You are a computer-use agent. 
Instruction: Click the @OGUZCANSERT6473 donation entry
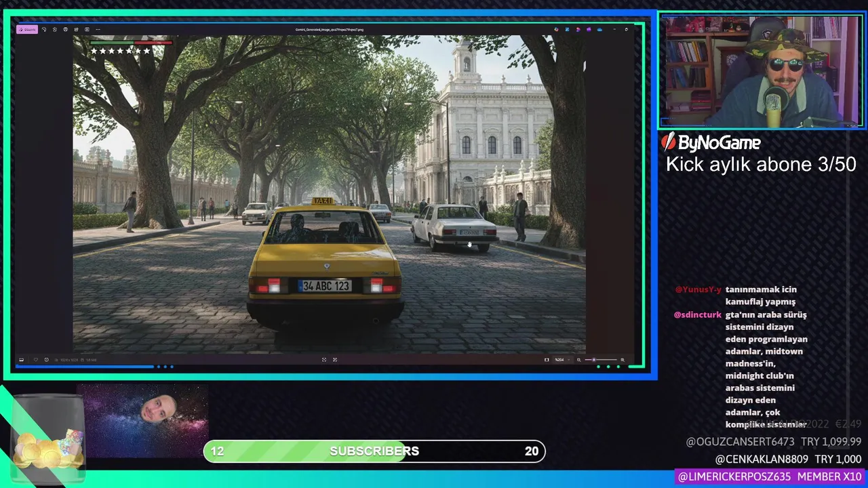774,442
